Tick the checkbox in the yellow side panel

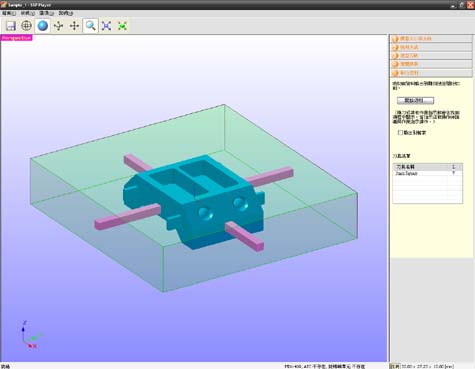[x=400, y=133]
